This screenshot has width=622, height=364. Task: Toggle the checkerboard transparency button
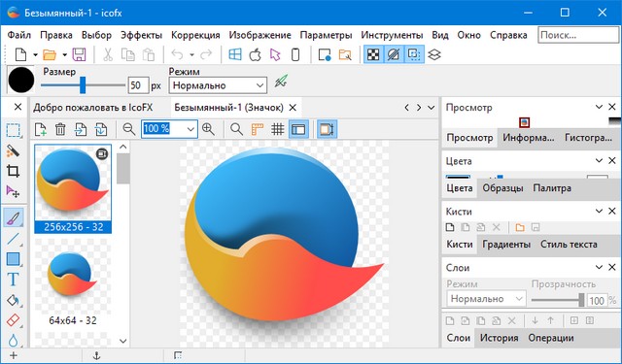(373, 54)
